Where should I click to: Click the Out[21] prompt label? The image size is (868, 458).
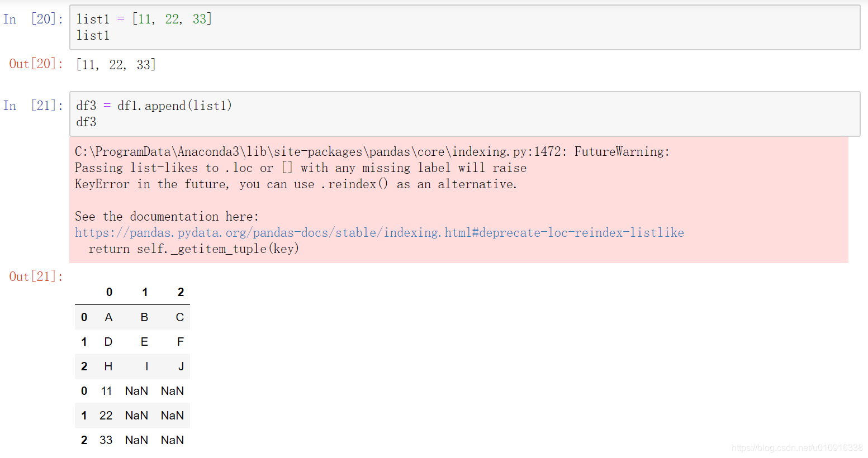(x=36, y=276)
